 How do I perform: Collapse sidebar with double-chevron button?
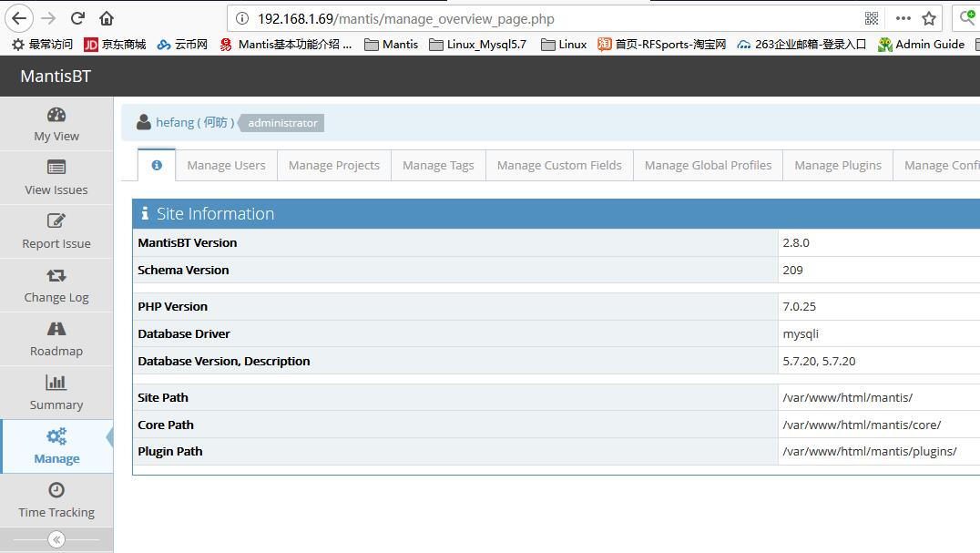tap(56, 539)
